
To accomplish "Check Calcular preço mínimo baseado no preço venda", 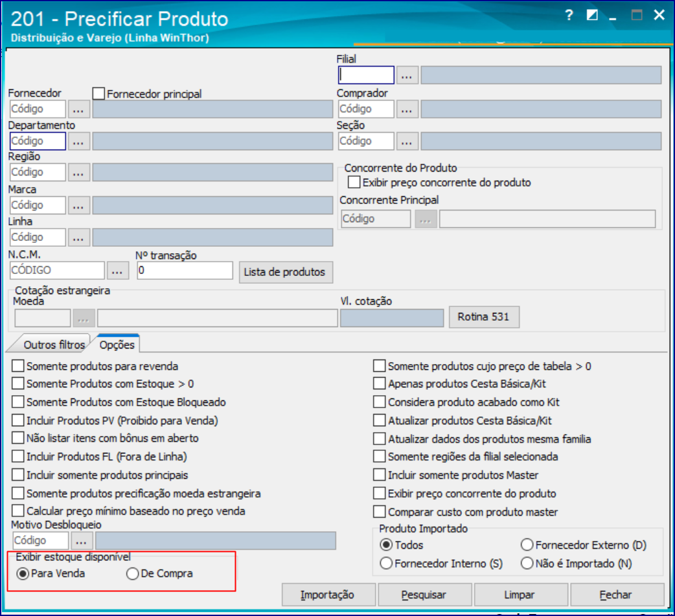I will 18,511.
